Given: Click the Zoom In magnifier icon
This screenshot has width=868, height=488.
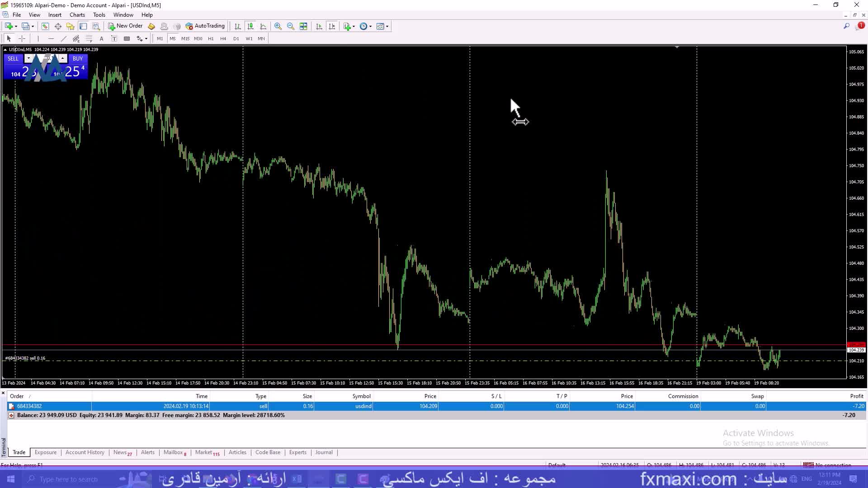Looking at the screenshot, I should (x=278, y=26).
